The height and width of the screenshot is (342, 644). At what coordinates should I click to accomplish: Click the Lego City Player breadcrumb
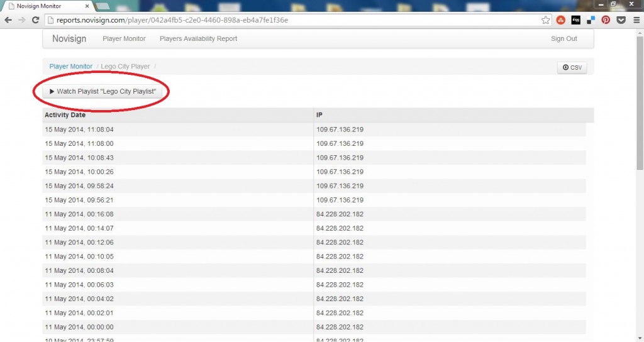pos(125,66)
